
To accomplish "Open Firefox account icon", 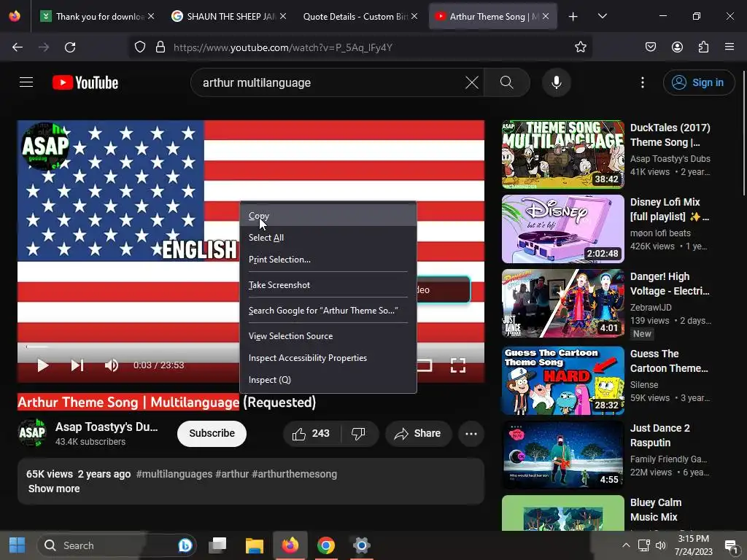I will tap(677, 47).
